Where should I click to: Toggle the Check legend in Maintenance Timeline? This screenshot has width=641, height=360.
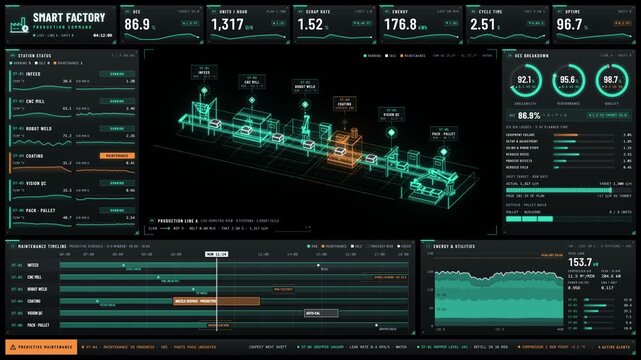[x=404, y=246]
